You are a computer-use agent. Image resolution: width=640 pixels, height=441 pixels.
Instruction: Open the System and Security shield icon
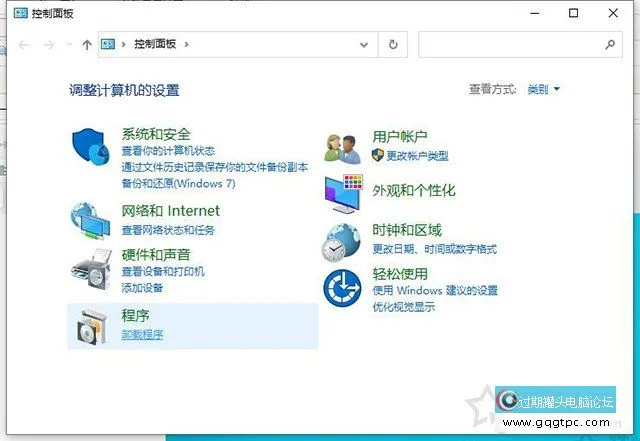click(x=91, y=146)
